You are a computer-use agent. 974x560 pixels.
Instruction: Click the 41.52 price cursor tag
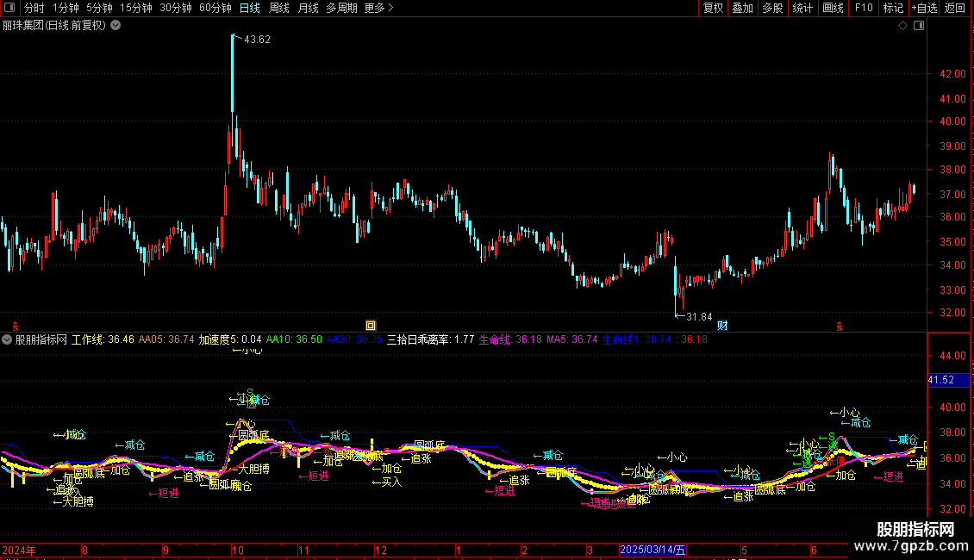pyautogui.click(x=948, y=380)
